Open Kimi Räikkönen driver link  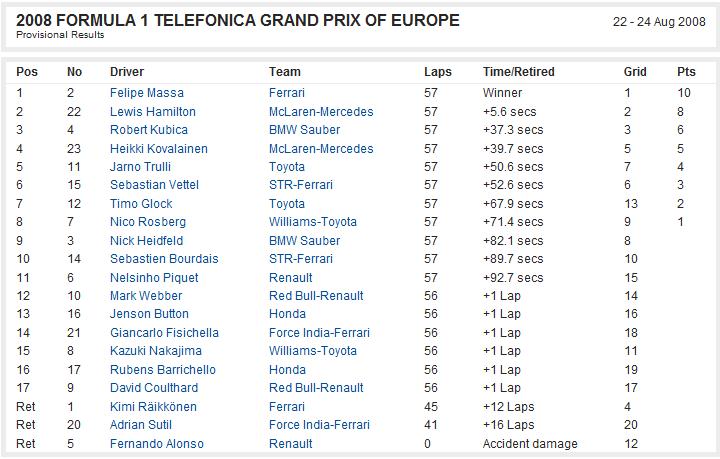coord(153,407)
